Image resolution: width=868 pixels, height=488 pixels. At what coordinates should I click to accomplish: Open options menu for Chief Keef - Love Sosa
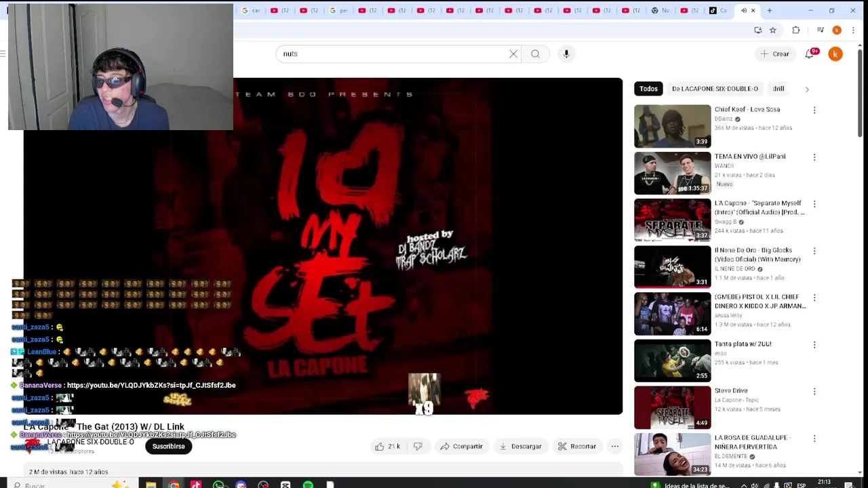[x=814, y=110]
